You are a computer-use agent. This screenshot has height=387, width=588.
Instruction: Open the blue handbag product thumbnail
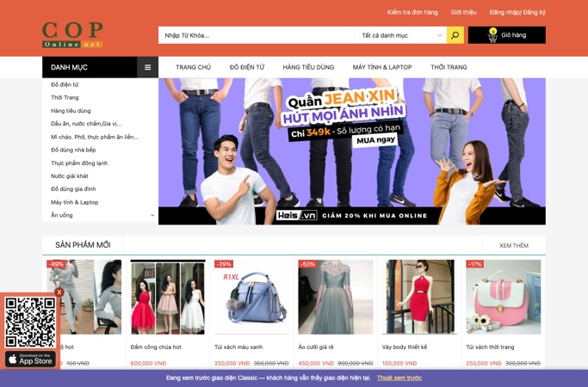[x=251, y=297]
